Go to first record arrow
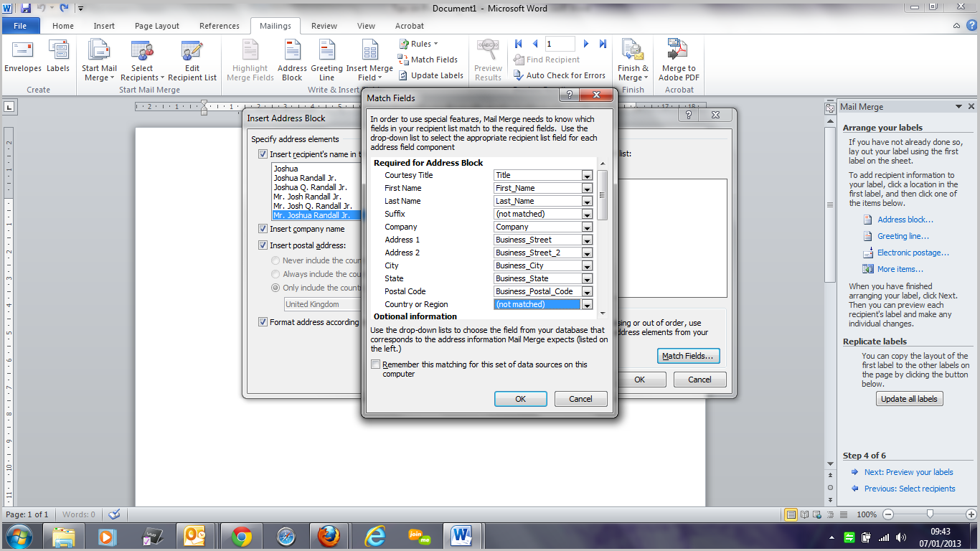This screenshot has height=551, width=980. [519, 44]
